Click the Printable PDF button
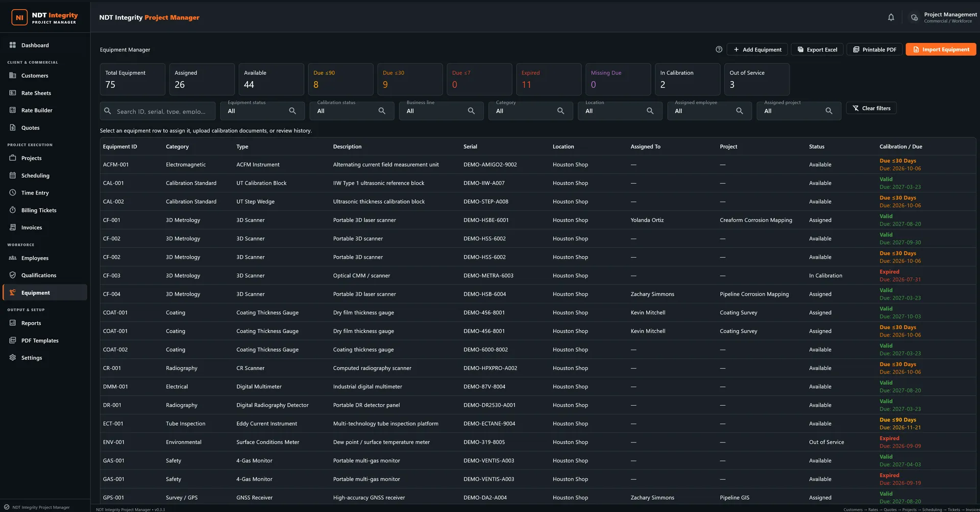Image resolution: width=980 pixels, height=512 pixels. coord(874,50)
